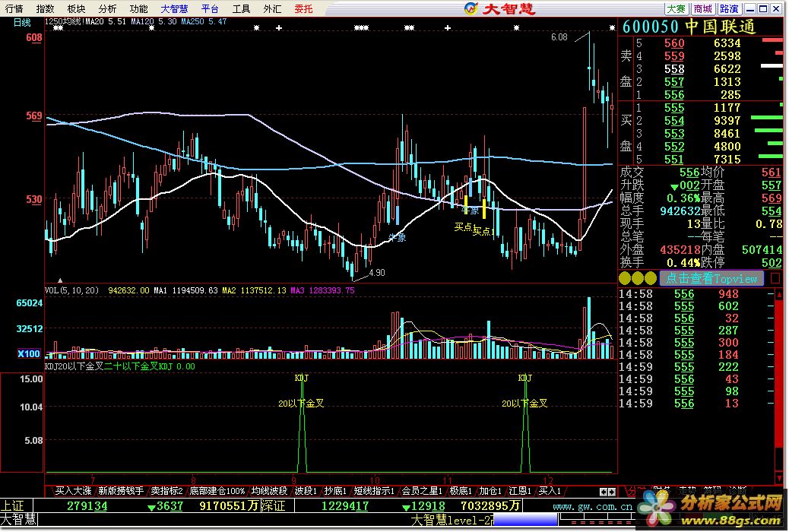The image size is (789, 532).
Task: Click the 大赛 button in title bar
Action: pos(676,8)
